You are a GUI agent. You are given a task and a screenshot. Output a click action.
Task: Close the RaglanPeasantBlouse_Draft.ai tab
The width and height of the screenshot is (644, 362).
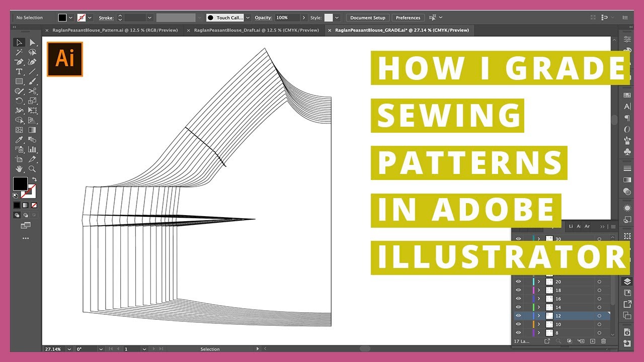pyautogui.click(x=188, y=30)
